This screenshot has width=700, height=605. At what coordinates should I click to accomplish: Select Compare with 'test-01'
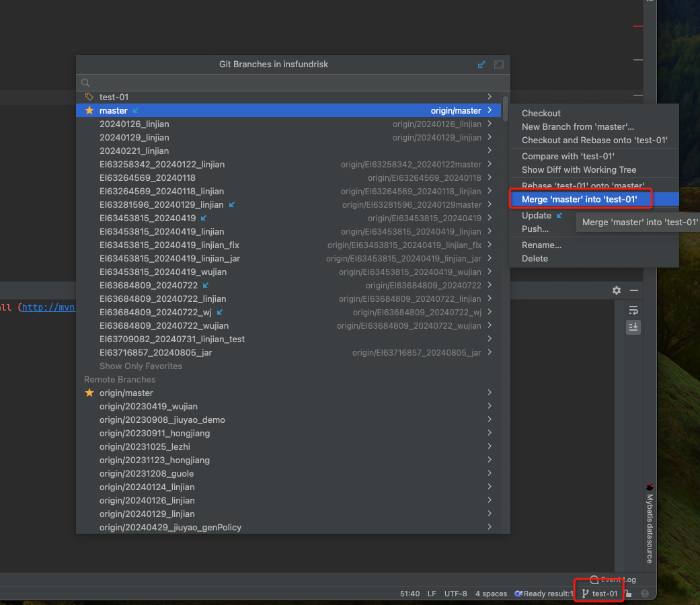594,156
